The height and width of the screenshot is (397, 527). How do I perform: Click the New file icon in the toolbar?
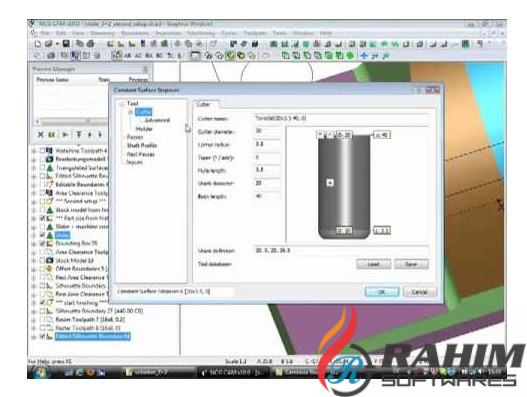point(38,44)
